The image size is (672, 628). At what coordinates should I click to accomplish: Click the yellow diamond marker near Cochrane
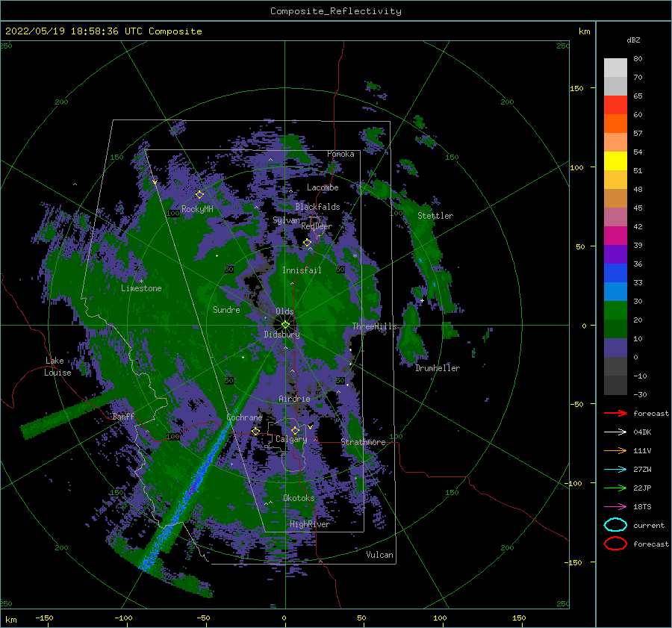coord(255,431)
